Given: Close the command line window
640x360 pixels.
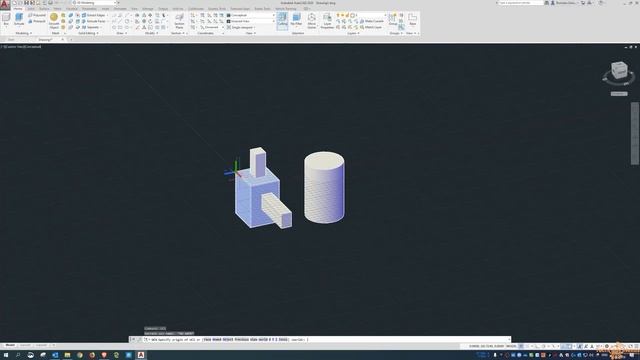Looking at the screenshot, I should [x=133, y=340].
